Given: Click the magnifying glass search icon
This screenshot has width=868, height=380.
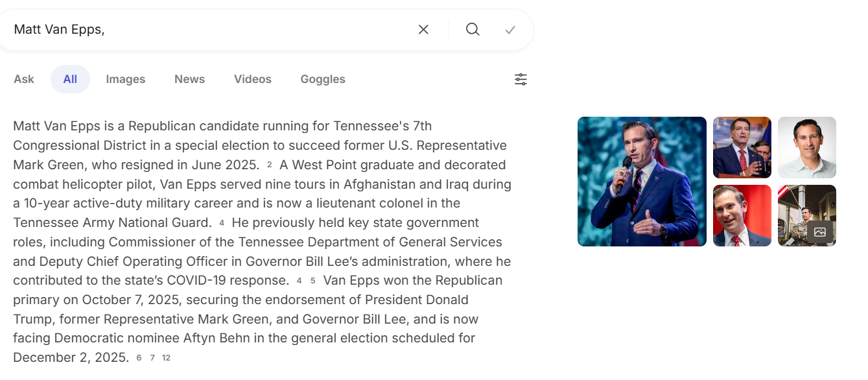Looking at the screenshot, I should tap(473, 29).
